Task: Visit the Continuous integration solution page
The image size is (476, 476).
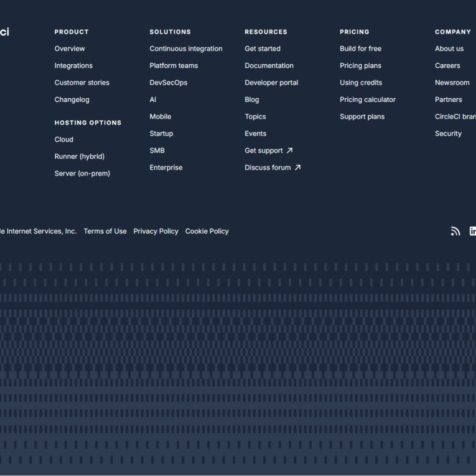Action: point(186,49)
